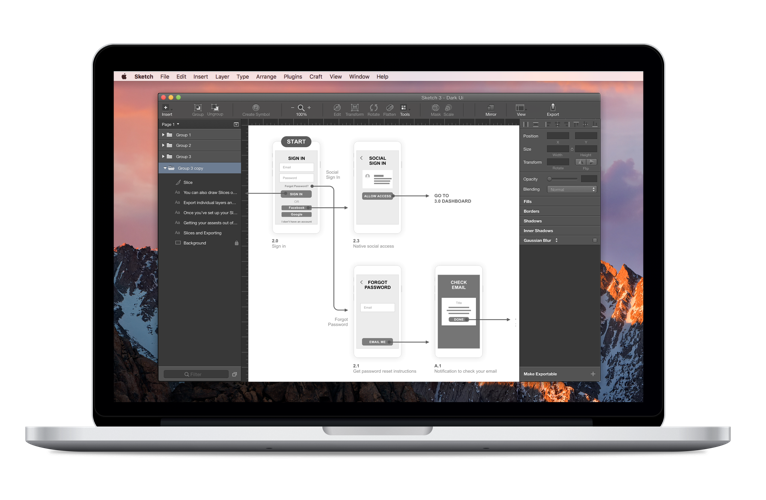766x500 pixels.
Task: Open the Tools toolbar menu icon
Action: [x=404, y=110]
